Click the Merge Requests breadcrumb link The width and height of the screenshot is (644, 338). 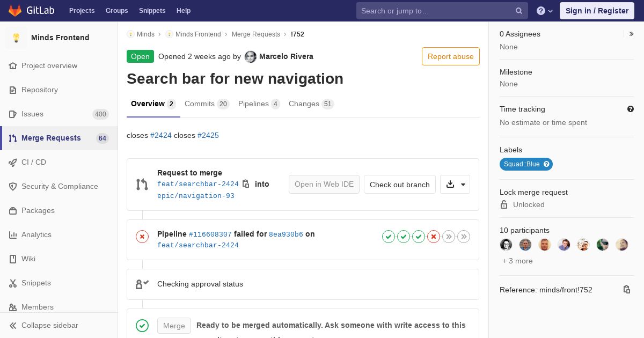click(256, 34)
